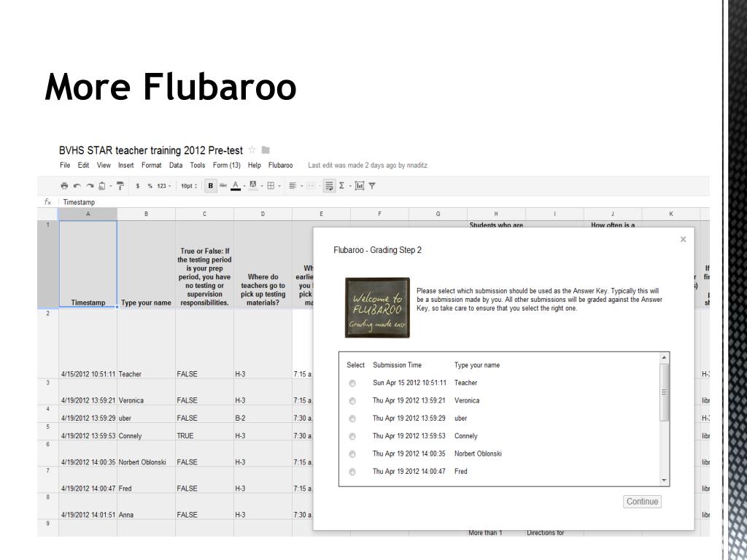Image resolution: width=747 pixels, height=560 pixels.
Task: Click the cell background color icon
Action: [x=253, y=185]
